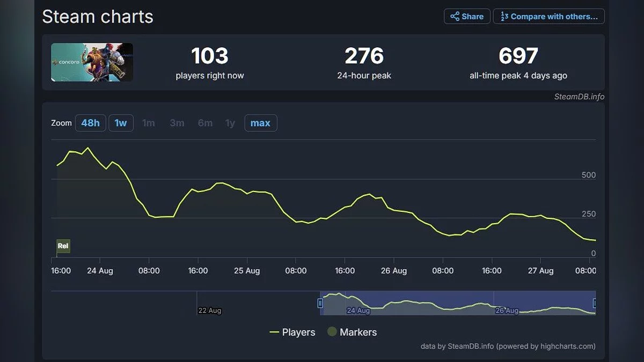
Task: Select the 1w zoom range
Action: [121, 123]
